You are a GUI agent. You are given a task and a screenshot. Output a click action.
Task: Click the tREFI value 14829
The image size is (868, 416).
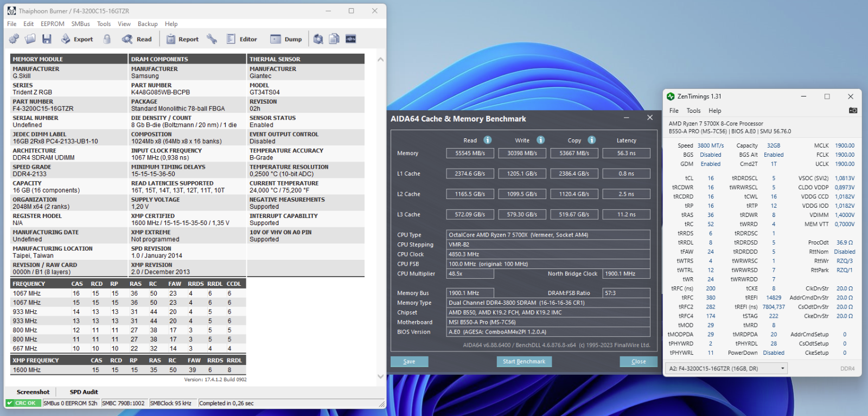click(774, 298)
